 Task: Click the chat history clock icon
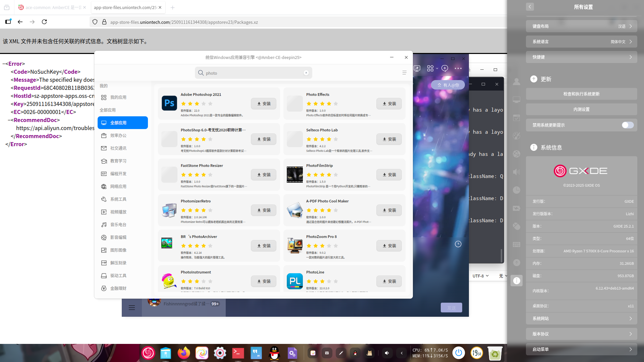point(458,244)
